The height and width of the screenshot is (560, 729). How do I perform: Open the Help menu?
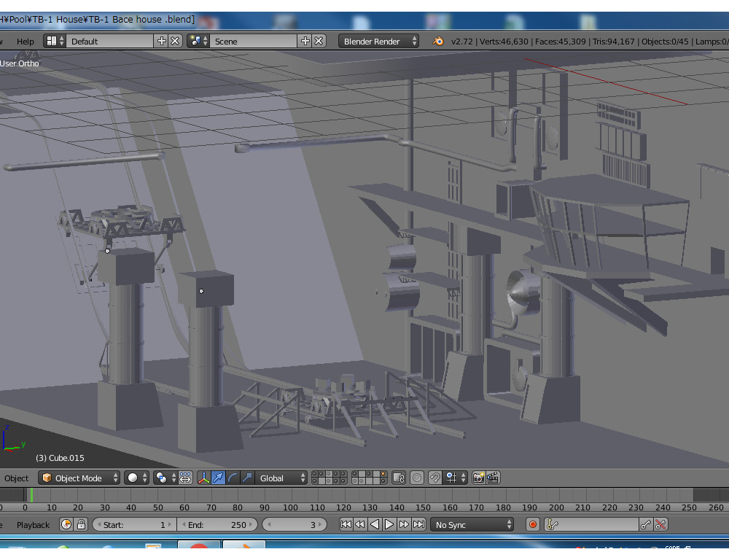[x=25, y=42]
